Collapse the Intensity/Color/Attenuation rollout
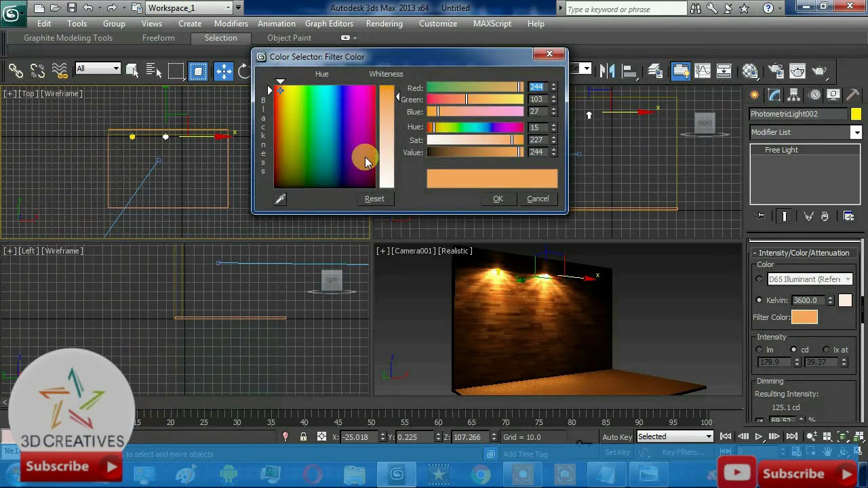This screenshot has width=868, height=488. [x=804, y=253]
